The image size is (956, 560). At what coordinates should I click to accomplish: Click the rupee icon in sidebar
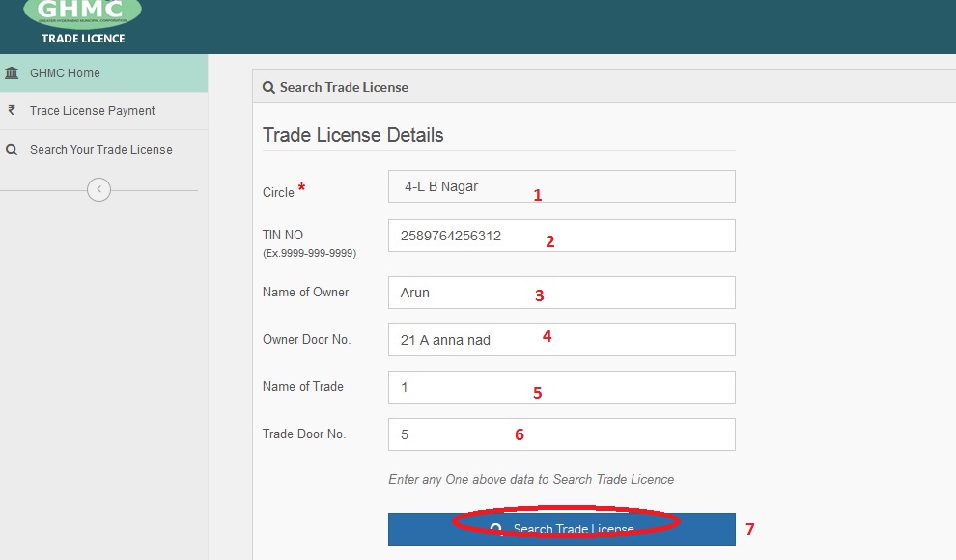[x=12, y=111]
